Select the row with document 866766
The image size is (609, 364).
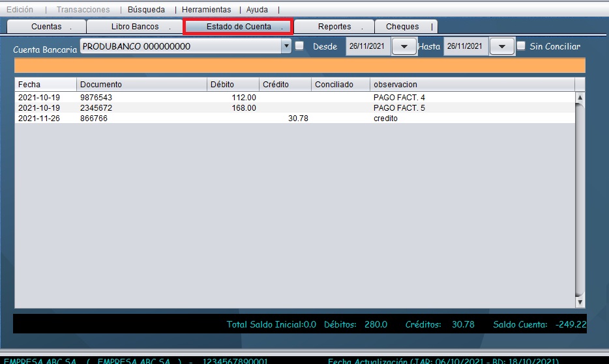[x=293, y=119]
